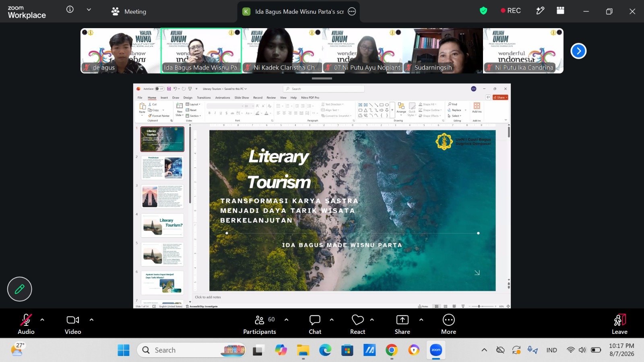
Task: Open the React heart icon
Action: point(357,320)
